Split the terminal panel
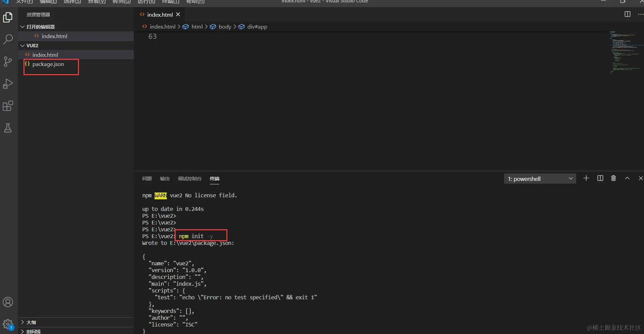 [x=600, y=178]
